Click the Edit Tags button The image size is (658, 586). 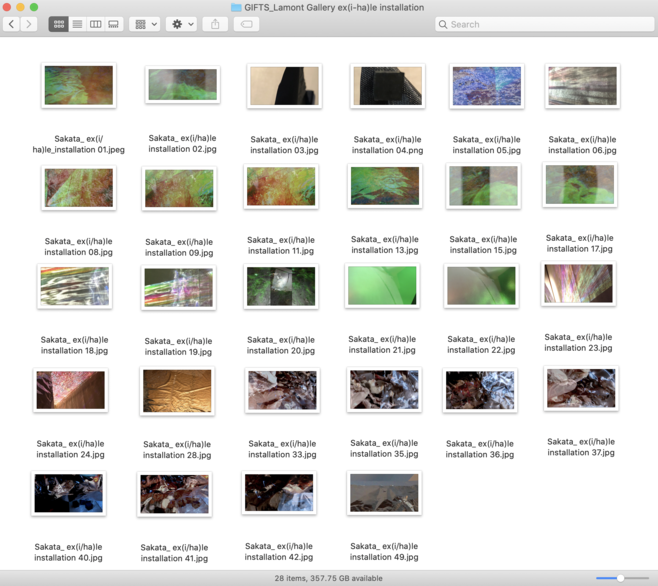[246, 24]
